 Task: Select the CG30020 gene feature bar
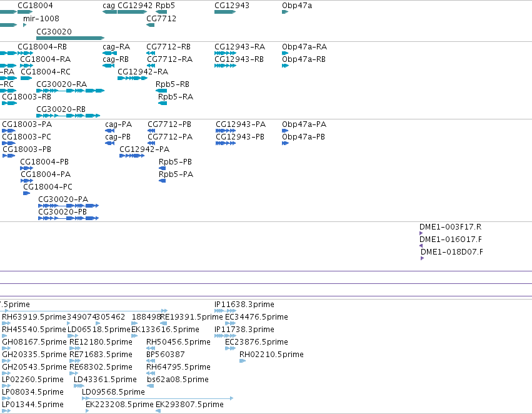coord(70,38)
